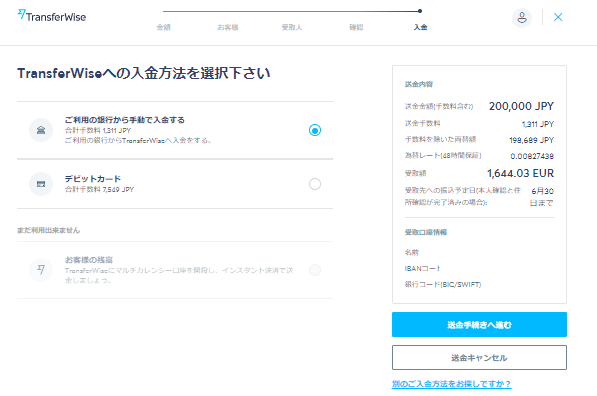Open 別のご入金方法をお探しですか link
Image resolution: width=597 pixels, height=396 pixels.
(452, 384)
